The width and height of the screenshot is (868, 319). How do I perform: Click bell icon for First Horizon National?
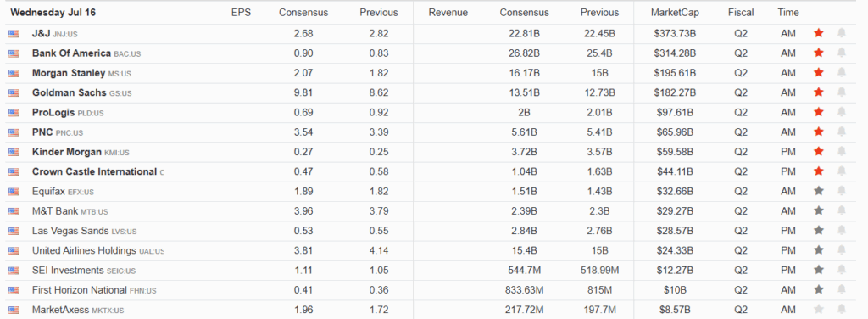842,289
